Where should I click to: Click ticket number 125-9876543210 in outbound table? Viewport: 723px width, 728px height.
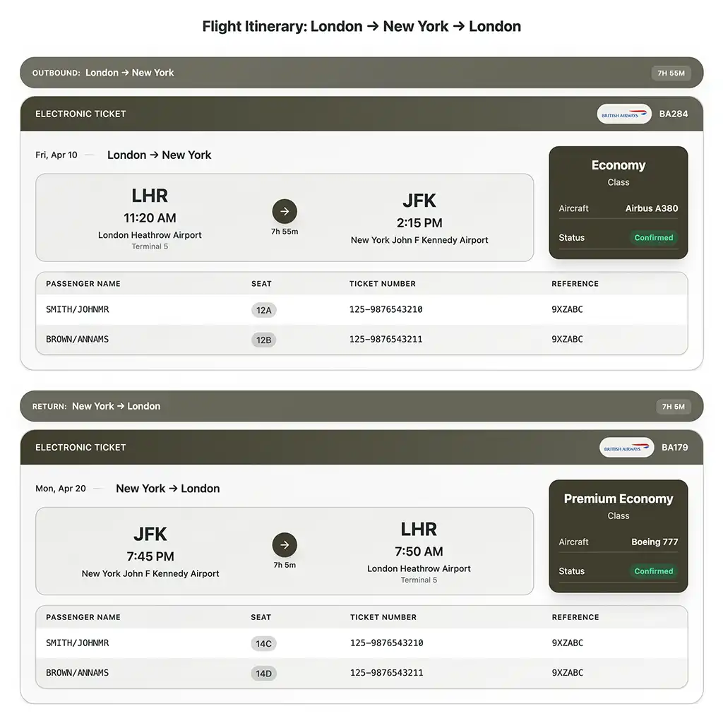[386, 310]
